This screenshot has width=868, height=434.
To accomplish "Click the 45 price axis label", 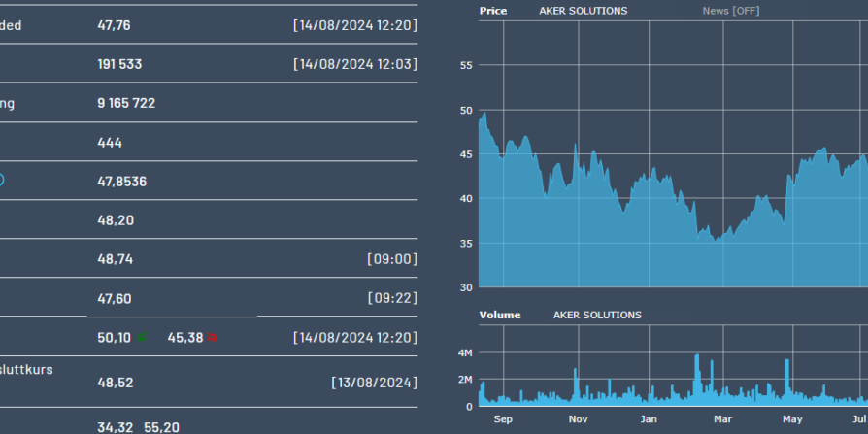I will point(466,154).
